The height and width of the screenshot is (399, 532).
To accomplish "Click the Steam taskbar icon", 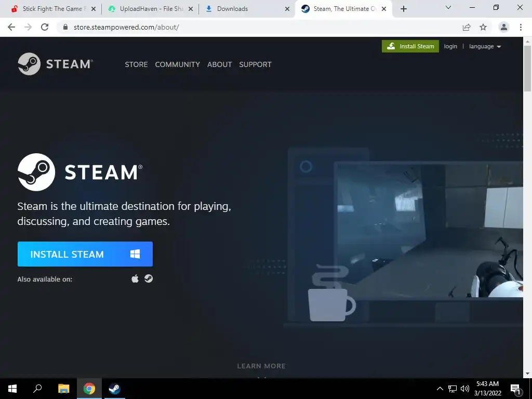I will tap(114, 389).
